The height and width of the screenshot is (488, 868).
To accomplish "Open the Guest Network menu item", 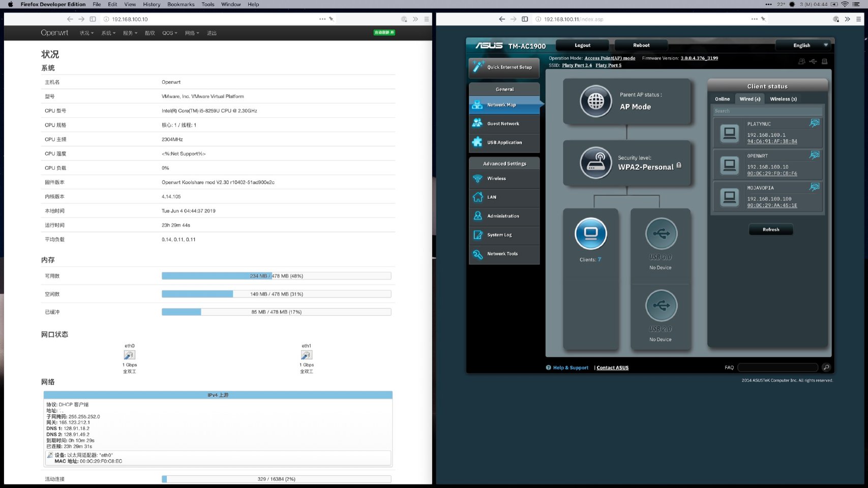I will [503, 124].
